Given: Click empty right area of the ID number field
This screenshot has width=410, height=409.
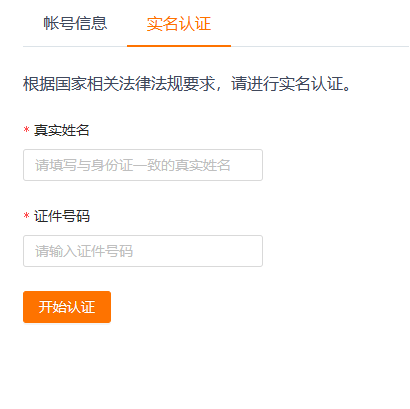Looking at the screenshot, I should point(198,251).
